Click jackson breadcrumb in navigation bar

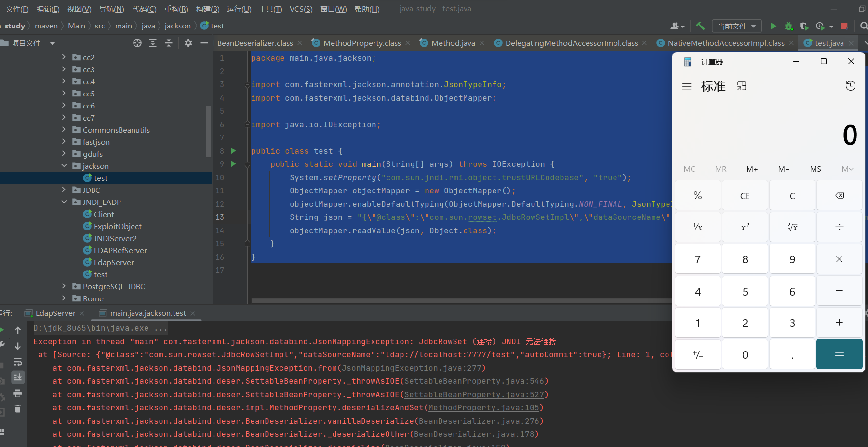177,26
